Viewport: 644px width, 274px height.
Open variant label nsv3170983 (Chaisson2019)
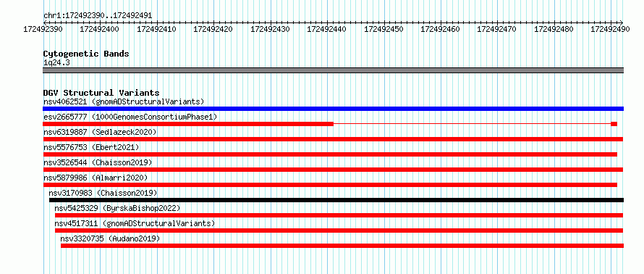point(103,193)
